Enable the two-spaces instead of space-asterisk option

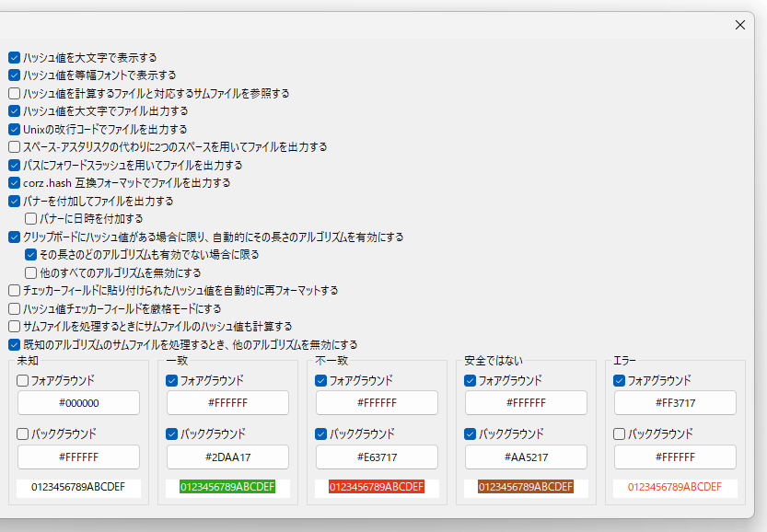pos(14,146)
